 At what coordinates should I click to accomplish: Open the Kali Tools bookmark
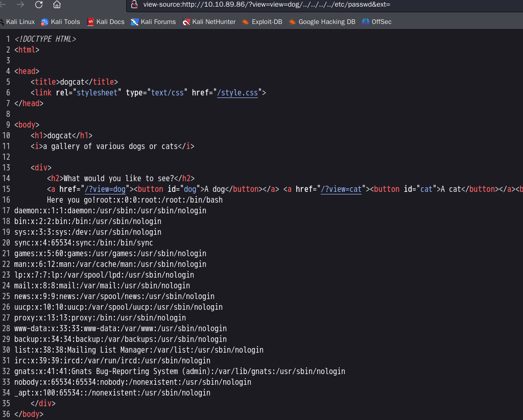pyautogui.click(x=60, y=21)
